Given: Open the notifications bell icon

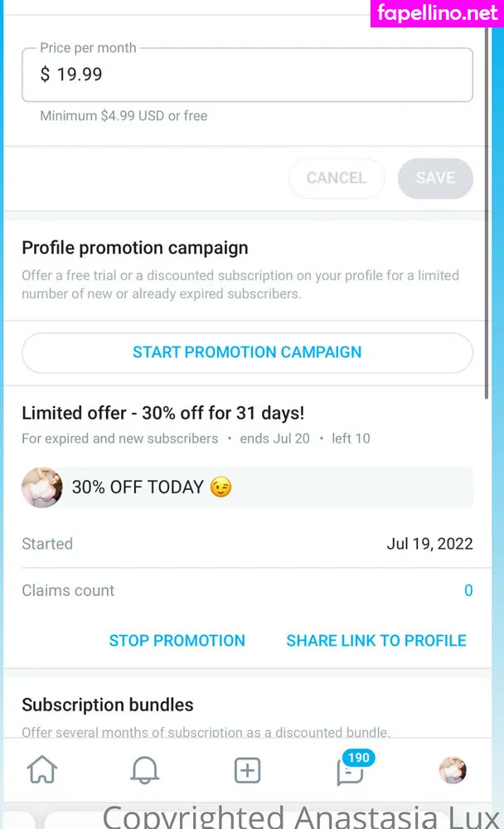Looking at the screenshot, I should [x=145, y=770].
